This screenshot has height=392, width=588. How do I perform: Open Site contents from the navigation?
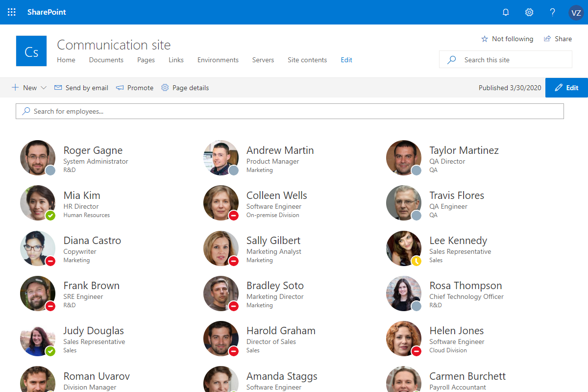[x=307, y=60]
